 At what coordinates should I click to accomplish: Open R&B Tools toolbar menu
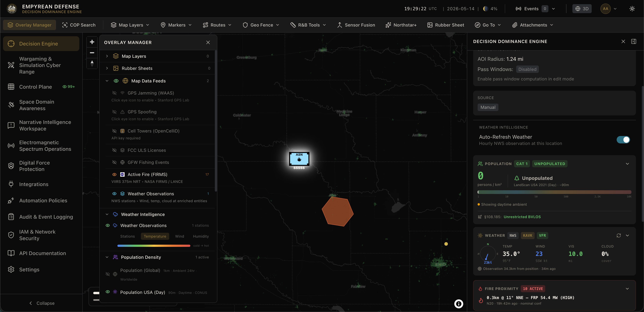pyautogui.click(x=308, y=25)
